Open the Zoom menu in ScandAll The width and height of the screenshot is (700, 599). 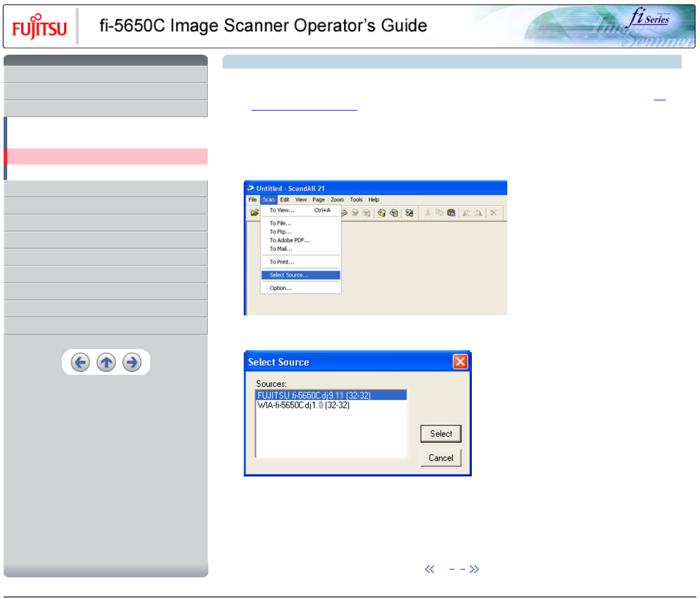pyautogui.click(x=337, y=199)
